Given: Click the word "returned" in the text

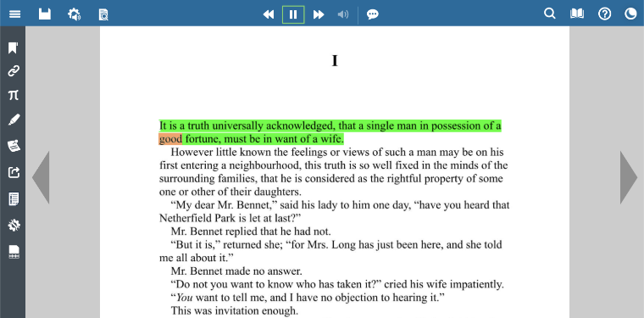Looking at the screenshot, I should (x=241, y=245).
